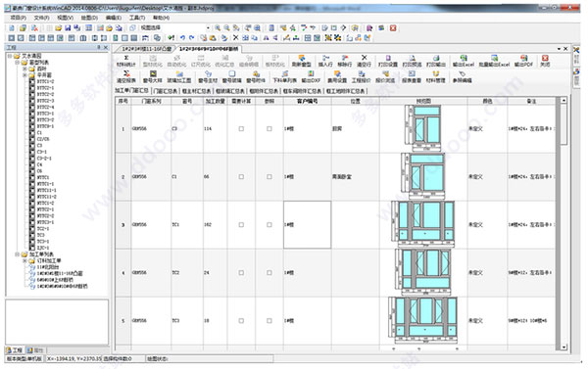Switch to the 门窗汇总表 tab
This screenshot has height=369, width=588.
pyautogui.click(x=167, y=91)
